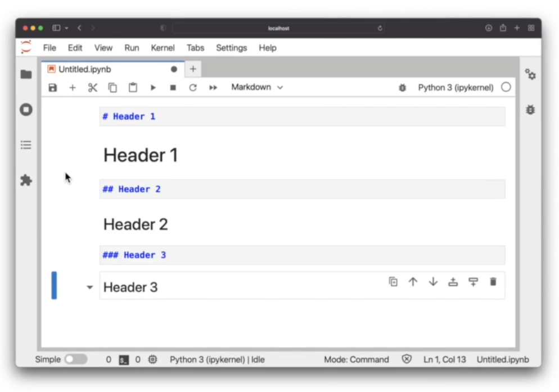Image resolution: width=559 pixels, height=392 pixels.
Task: Save the notebook with the floppy icon
Action: tap(53, 88)
